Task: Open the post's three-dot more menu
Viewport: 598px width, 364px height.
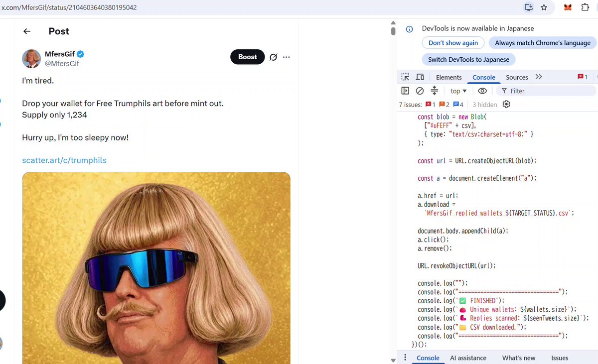Action: [x=286, y=57]
